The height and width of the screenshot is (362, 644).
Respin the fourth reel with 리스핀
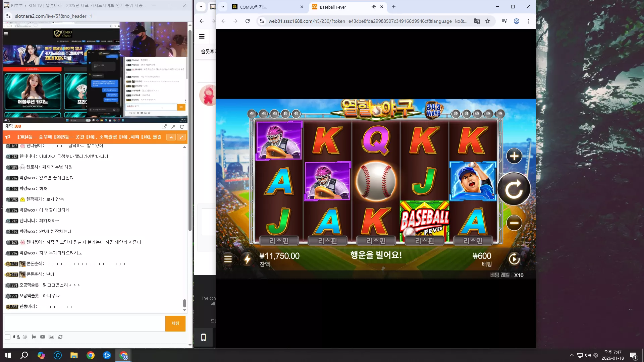[x=424, y=241]
